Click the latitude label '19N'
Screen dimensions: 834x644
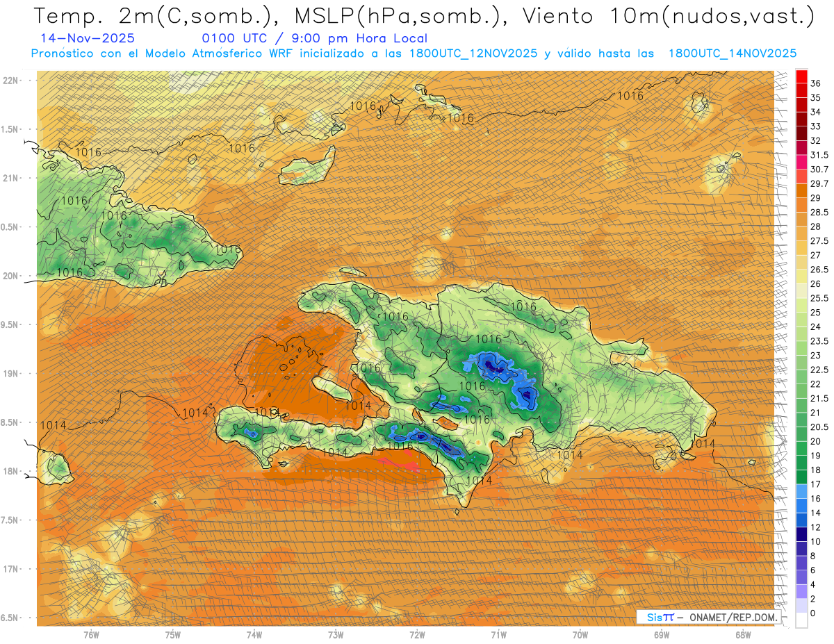[12, 373]
